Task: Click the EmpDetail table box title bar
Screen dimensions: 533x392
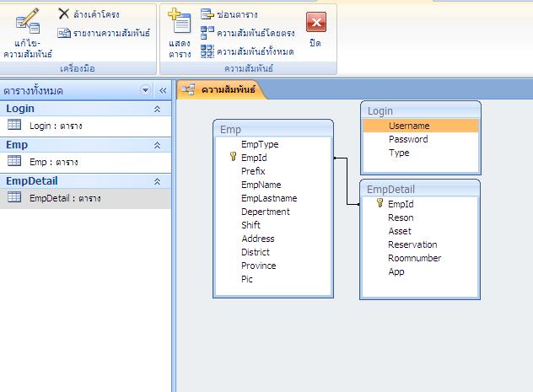Action: 420,189
